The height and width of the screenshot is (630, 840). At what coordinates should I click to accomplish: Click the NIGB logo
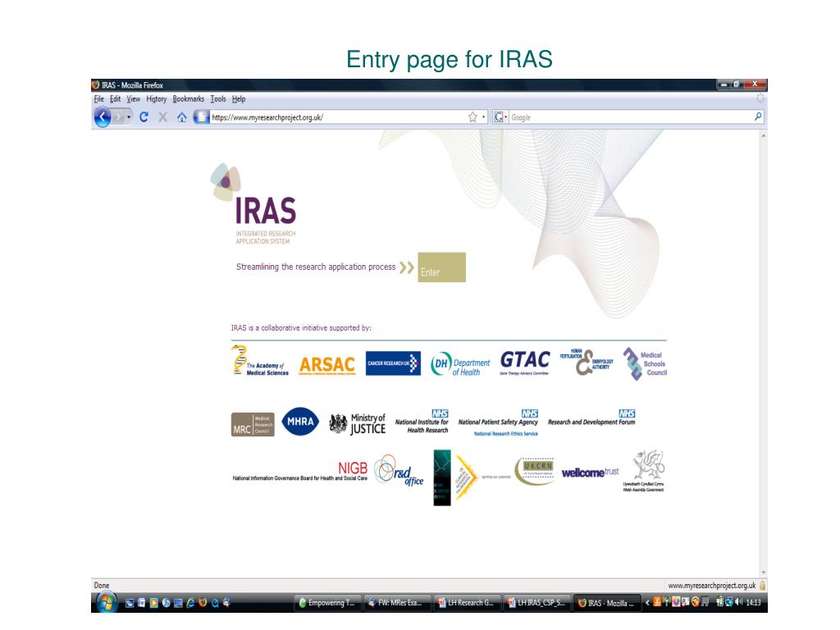[x=300, y=471]
